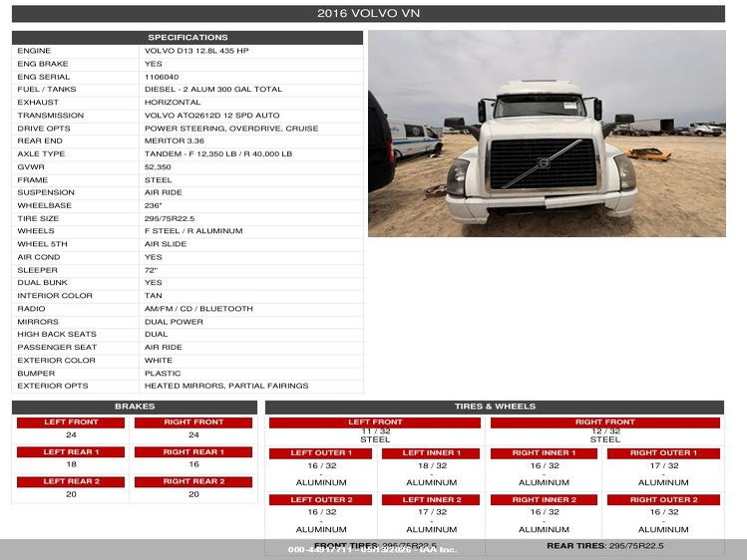The width and height of the screenshot is (747, 560).
Task: Select the BRAKES section header
Action: (135, 407)
